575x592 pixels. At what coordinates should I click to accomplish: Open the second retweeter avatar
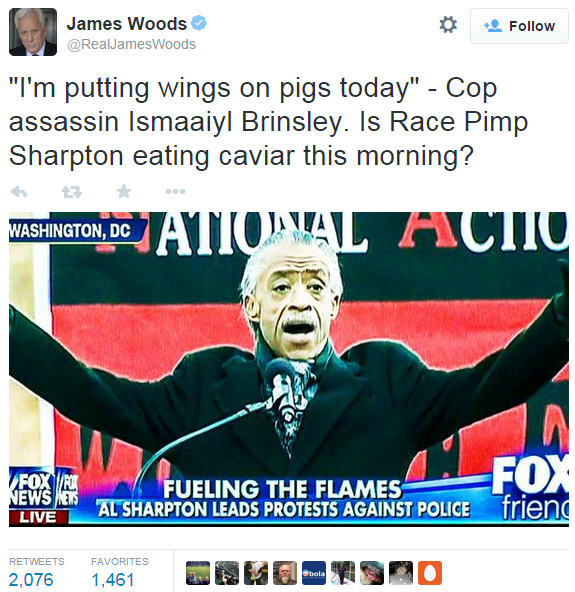click(227, 573)
